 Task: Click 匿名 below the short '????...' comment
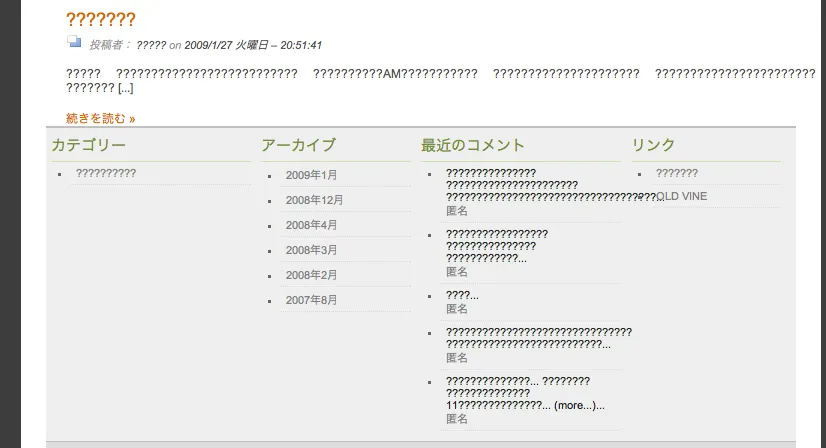(457, 309)
